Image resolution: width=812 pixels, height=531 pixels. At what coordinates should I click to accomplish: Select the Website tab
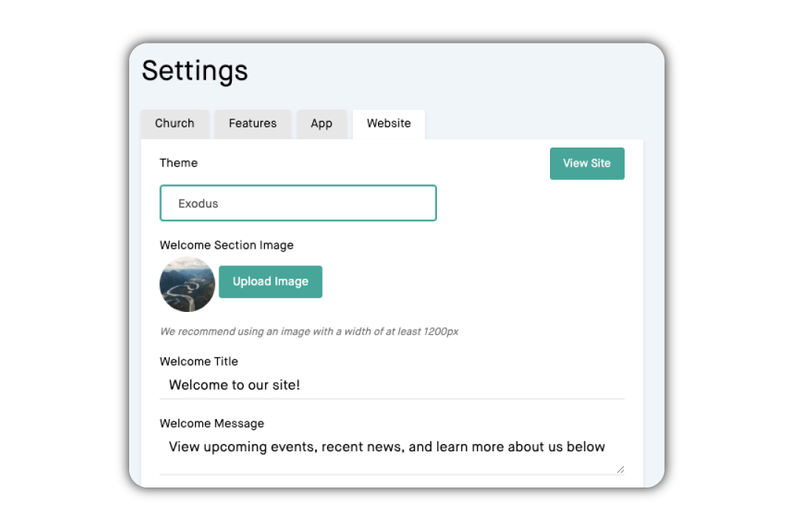(x=389, y=124)
